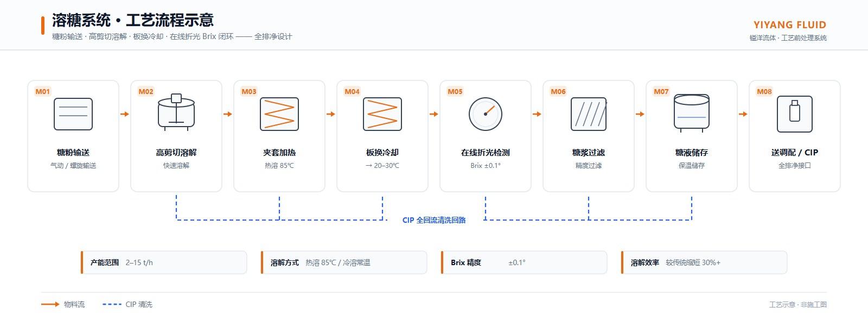Click the M02 badge label

(146, 91)
